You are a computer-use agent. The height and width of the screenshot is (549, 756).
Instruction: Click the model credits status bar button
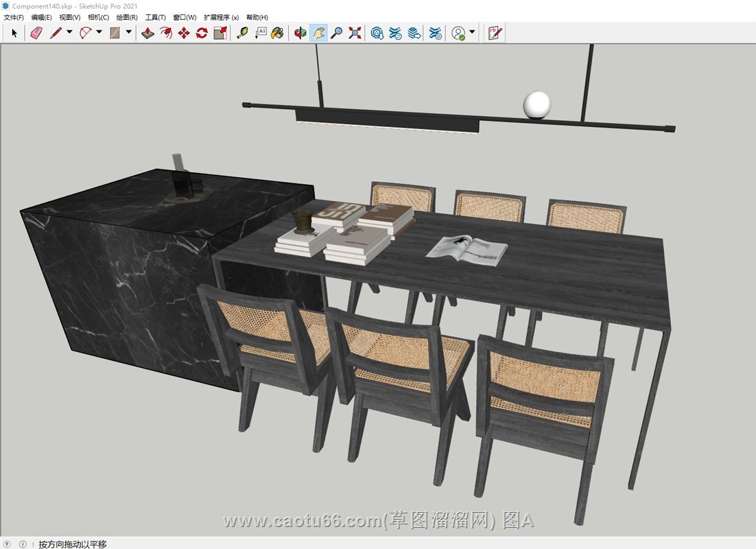[22, 544]
